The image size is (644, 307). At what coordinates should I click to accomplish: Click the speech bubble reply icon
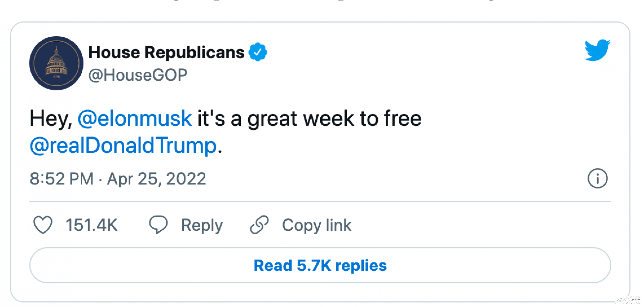point(158,225)
